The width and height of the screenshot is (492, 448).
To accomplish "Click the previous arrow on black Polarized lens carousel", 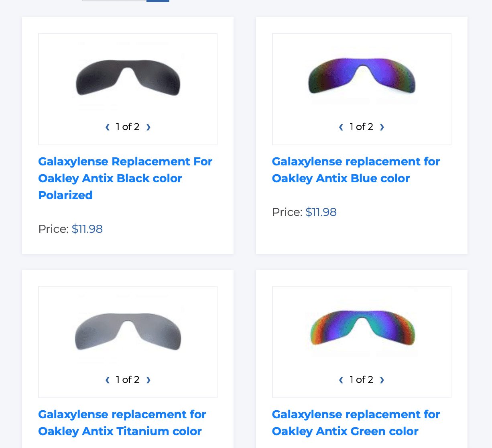I will tap(107, 127).
